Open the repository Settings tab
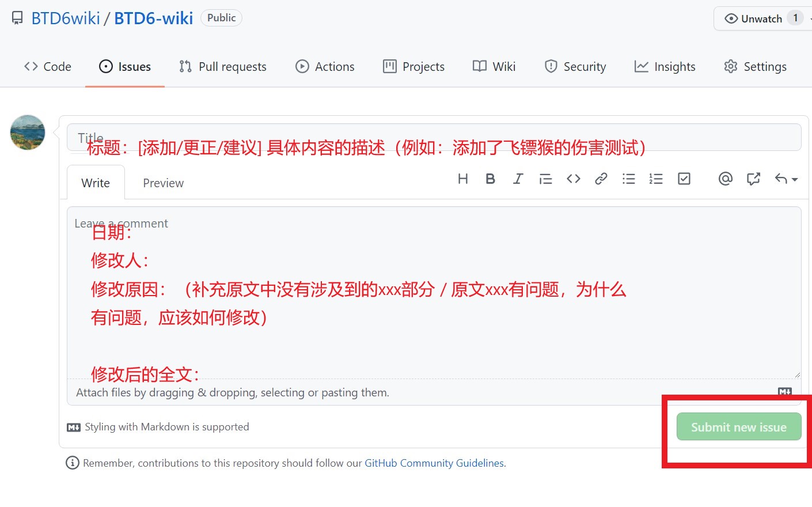This screenshot has height=507, width=812. point(756,67)
